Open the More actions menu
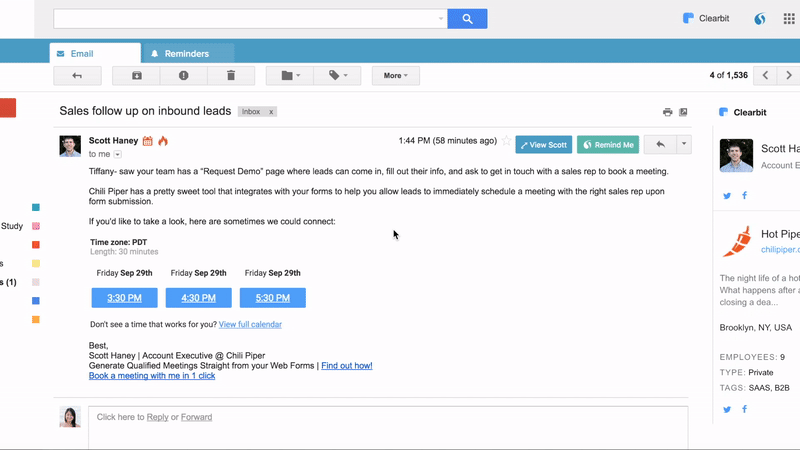 pos(395,76)
